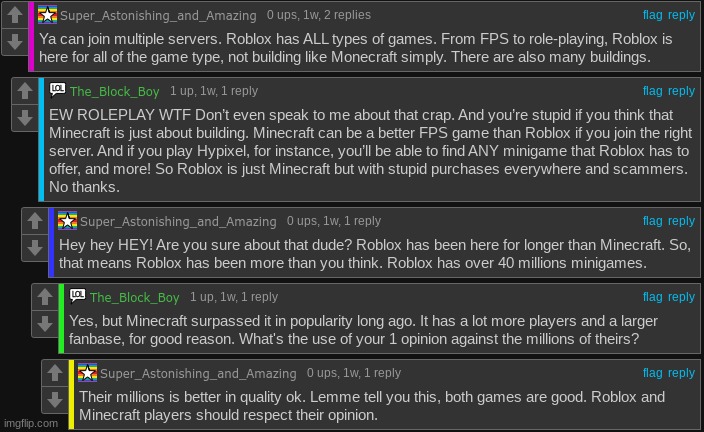
Task: Upvote The_Block_Boy's EW ROLEPLAY comment
Action: tap(25, 91)
